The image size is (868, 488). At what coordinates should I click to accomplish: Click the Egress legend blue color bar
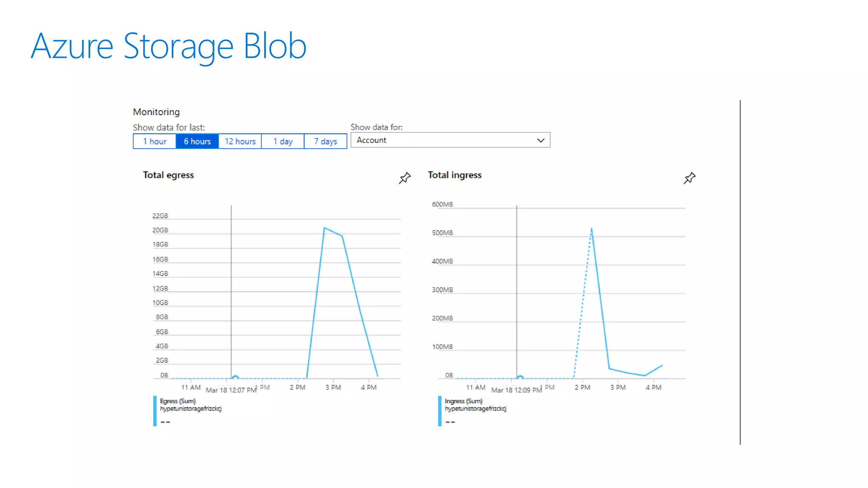(155, 411)
